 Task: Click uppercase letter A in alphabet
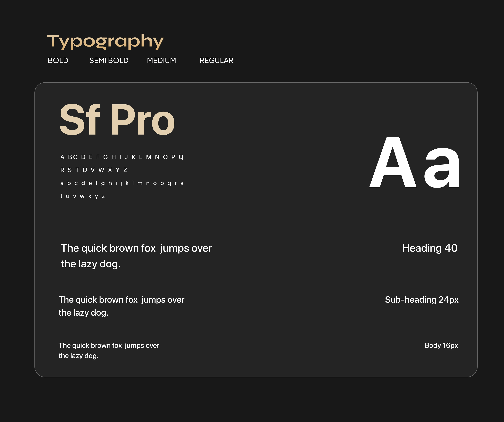click(x=62, y=157)
